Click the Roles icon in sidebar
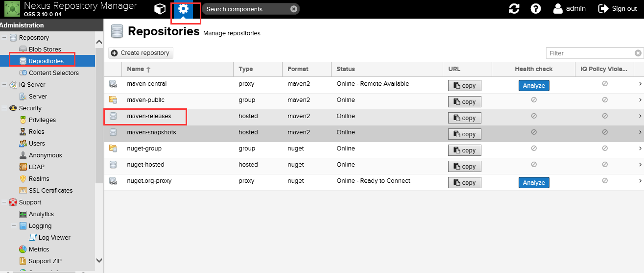This screenshot has height=273, width=644. click(x=23, y=132)
